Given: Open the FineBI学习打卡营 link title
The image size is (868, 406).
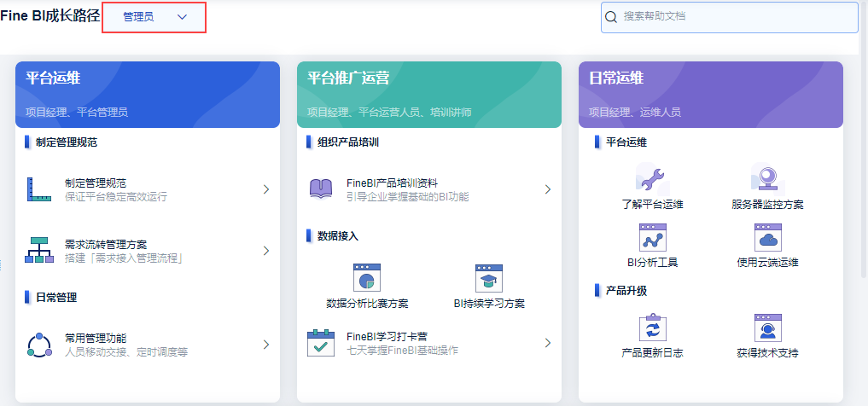Looking at the screenshot, I should pos(387,337).
